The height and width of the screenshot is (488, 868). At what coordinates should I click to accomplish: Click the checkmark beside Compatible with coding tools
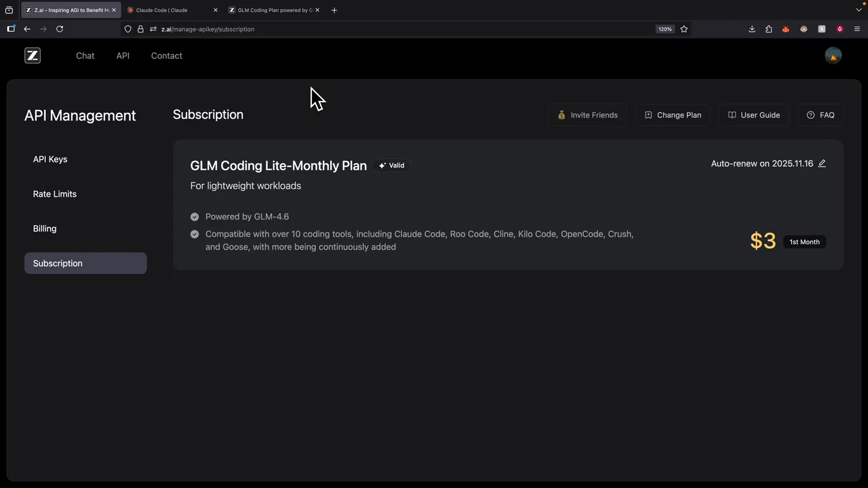(195, 234)
